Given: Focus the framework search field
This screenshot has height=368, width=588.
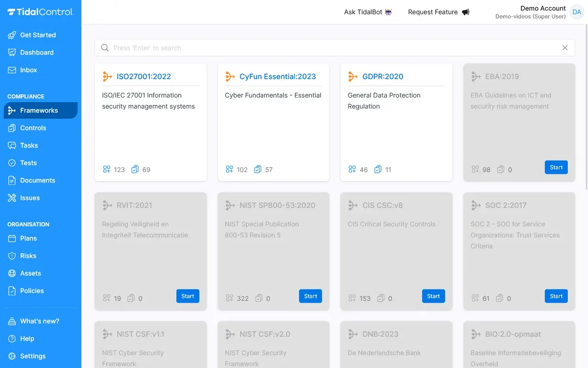Looking at the screenshot, I should (334, 48).
